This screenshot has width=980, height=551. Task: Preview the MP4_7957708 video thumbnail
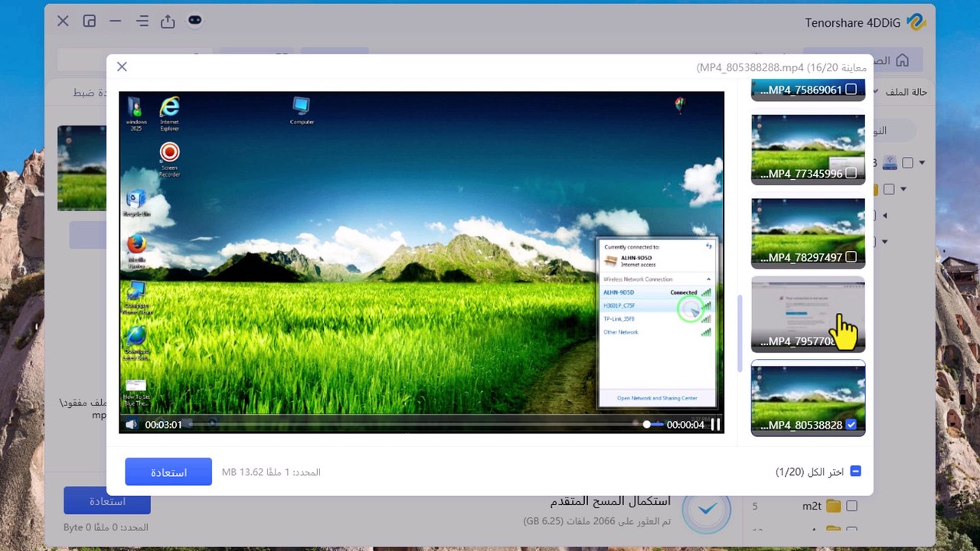(808, 315)
